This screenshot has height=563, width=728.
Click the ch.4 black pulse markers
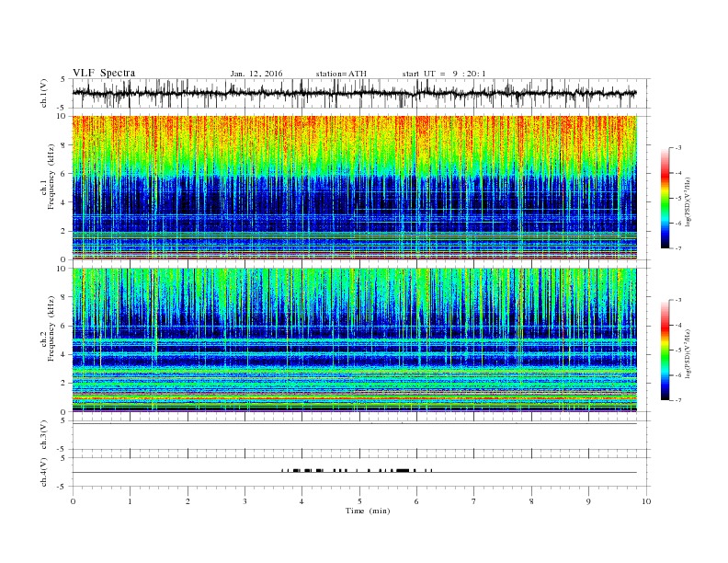(357, 471)
